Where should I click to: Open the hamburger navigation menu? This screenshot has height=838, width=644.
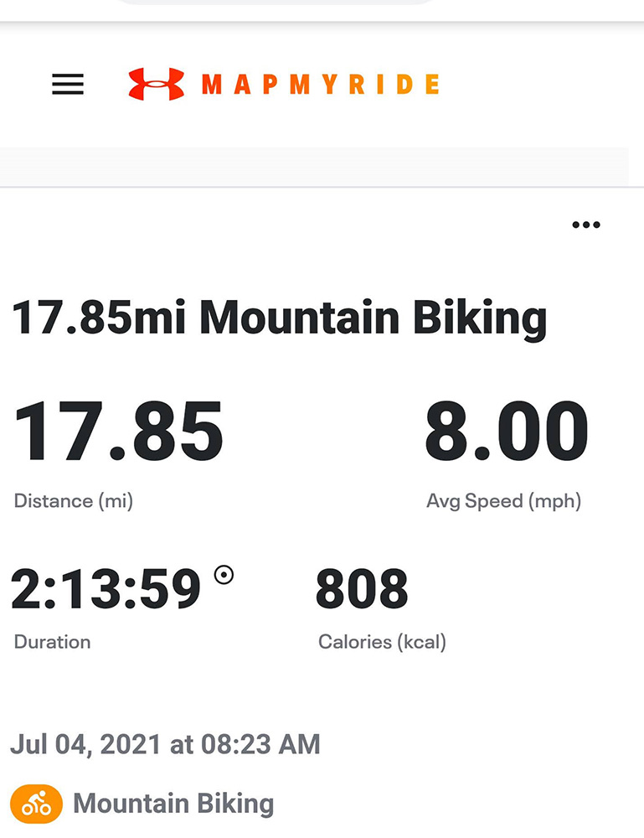tap(68, 84)
